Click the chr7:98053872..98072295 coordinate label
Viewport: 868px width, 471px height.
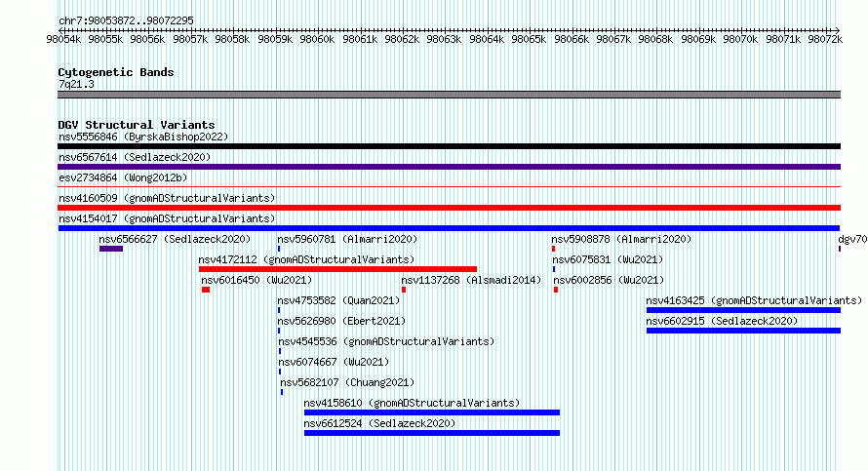[x=126, y=20]
